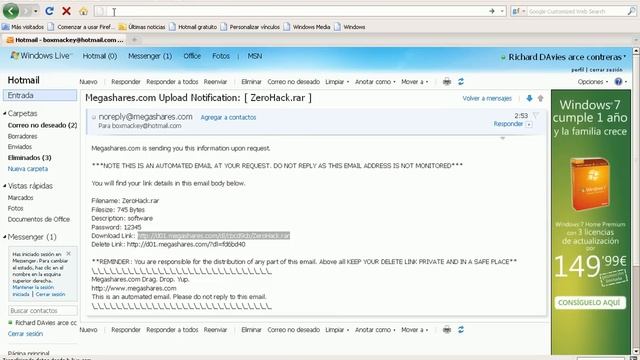Reload the page with the refresh icon
640x360 pixels.
click(x=49, y=11)
